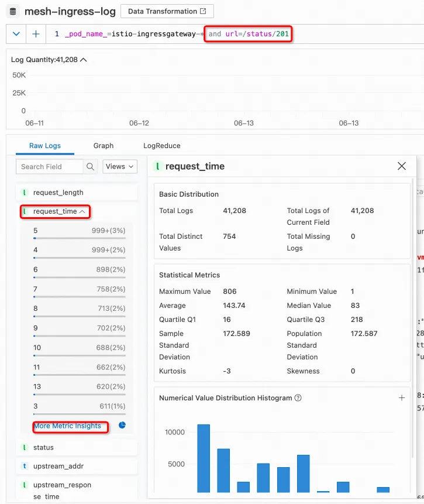Click the tallest bar in the histogram
424x504 pixels.
204,458
